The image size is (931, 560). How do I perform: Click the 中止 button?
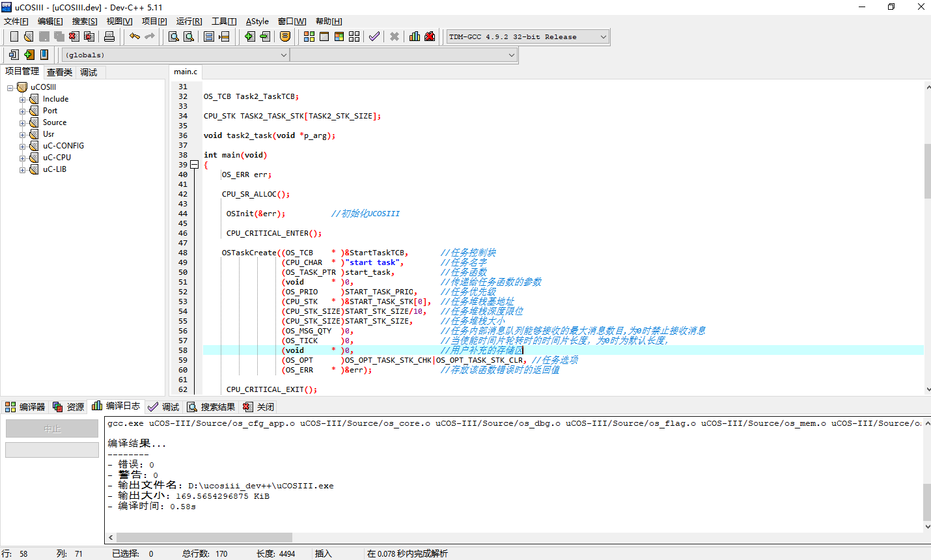click(52, 428)
